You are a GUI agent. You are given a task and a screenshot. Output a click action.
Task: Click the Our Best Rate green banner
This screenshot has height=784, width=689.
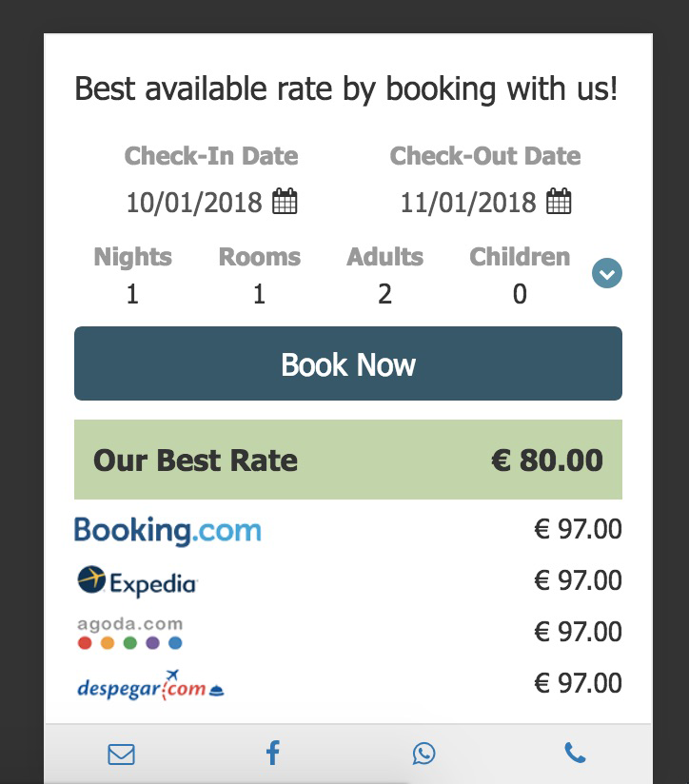pos(348,461)
